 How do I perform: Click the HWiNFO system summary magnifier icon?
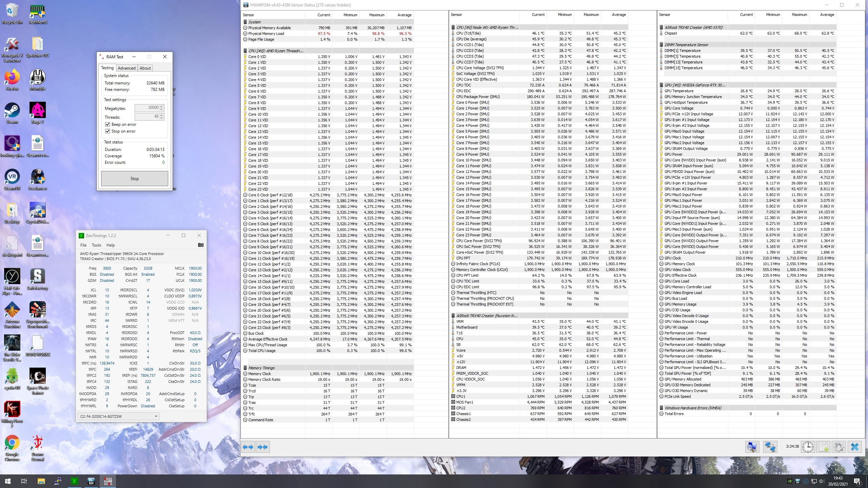[x=752, y=447]
